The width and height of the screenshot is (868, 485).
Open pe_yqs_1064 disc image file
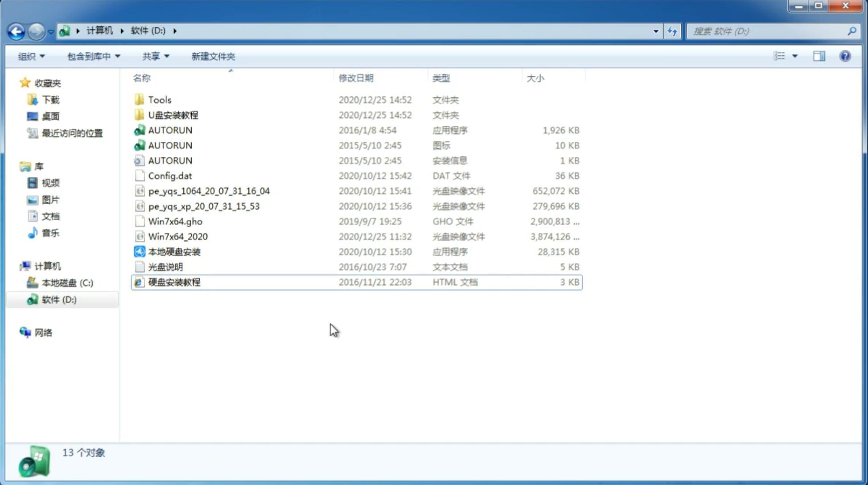pyautogui.click(x=208, y=191)
